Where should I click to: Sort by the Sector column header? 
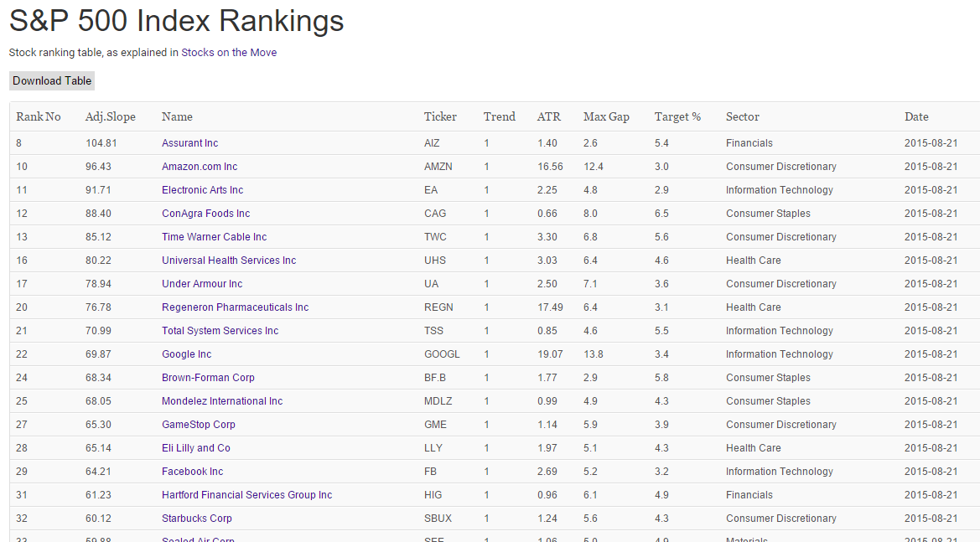pos(743,116)
